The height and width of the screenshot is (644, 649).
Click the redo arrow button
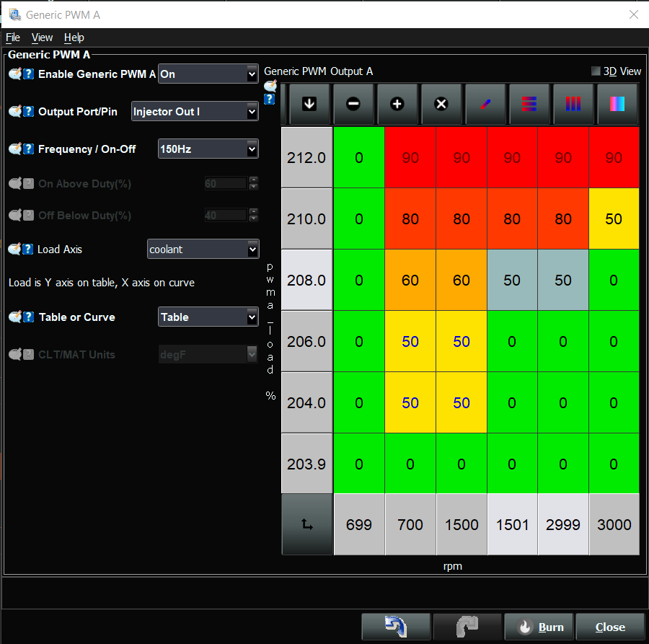(x=467, y=627)
